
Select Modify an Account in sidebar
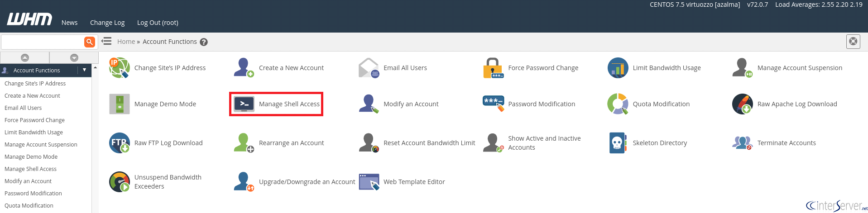[28, 181]
